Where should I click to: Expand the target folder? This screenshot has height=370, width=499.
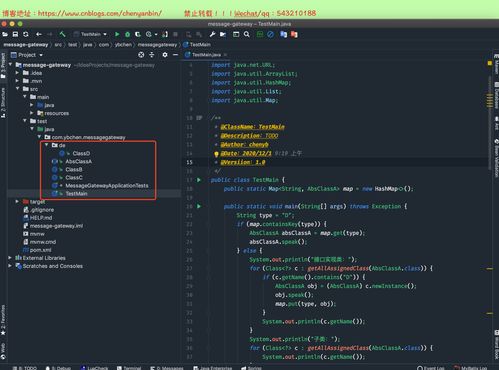(17, 201)
